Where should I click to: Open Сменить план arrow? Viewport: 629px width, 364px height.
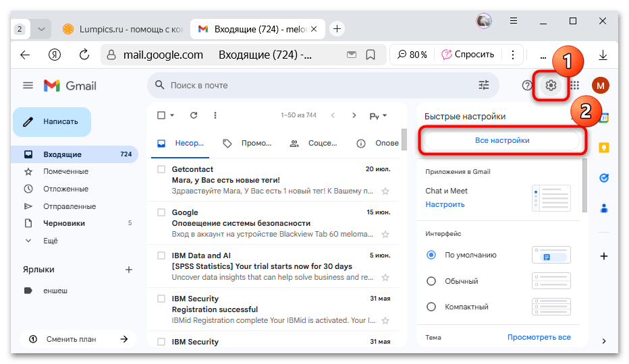pyautogui.click(x=124, y=339)
